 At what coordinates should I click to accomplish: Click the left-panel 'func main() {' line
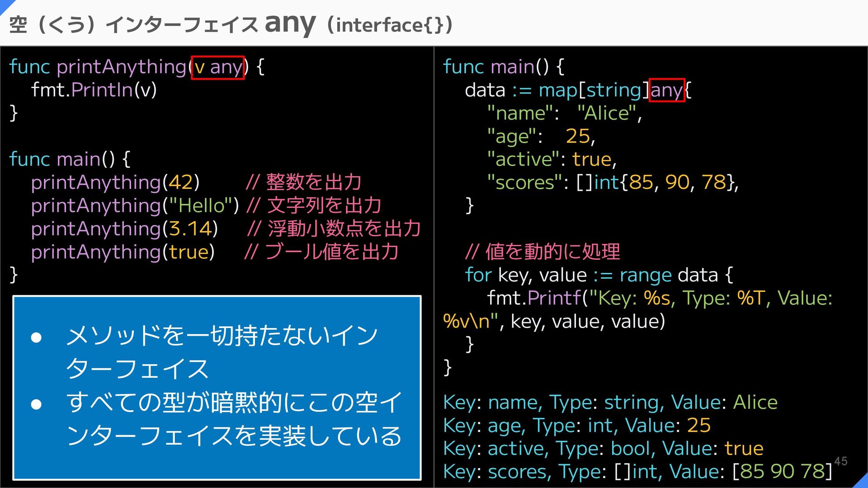pyautogui.click(x=70, y=159)
